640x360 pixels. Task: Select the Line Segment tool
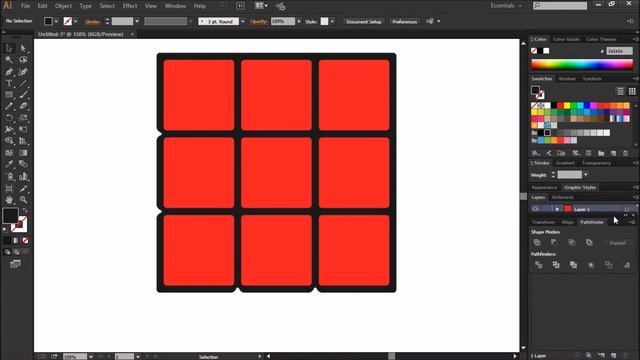[x=23, y=83]
